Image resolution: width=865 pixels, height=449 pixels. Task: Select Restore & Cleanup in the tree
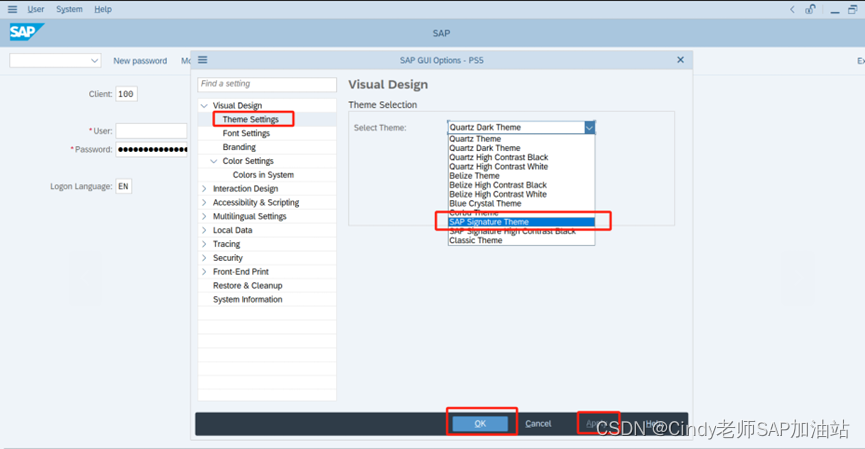(248, 286)
